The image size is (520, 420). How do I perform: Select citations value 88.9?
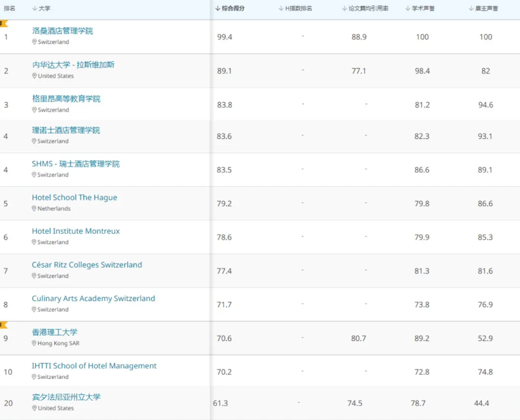[x=359, y=37]
